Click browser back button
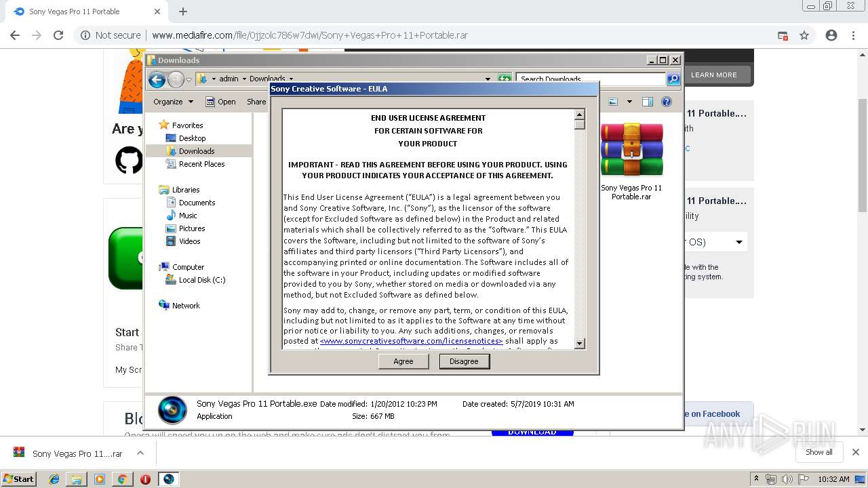The width and height of the screenshot is (868, 488). tap(15, 35)
